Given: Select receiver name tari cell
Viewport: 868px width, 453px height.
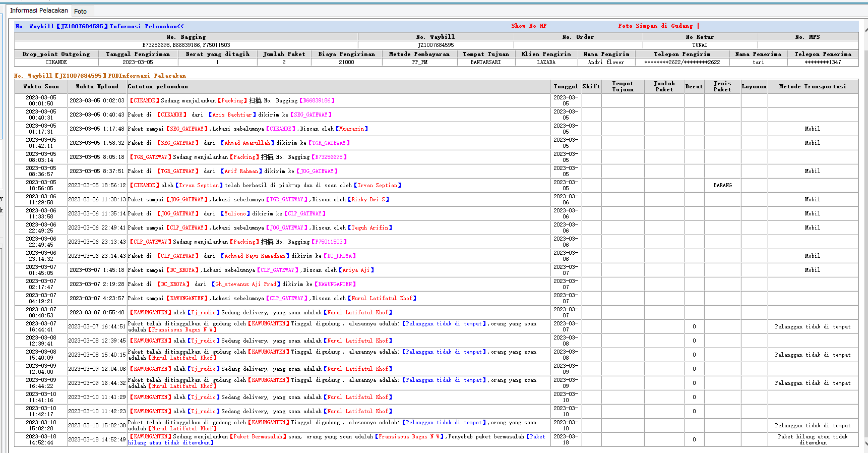Looking at the screenshot, I should 758,62.
